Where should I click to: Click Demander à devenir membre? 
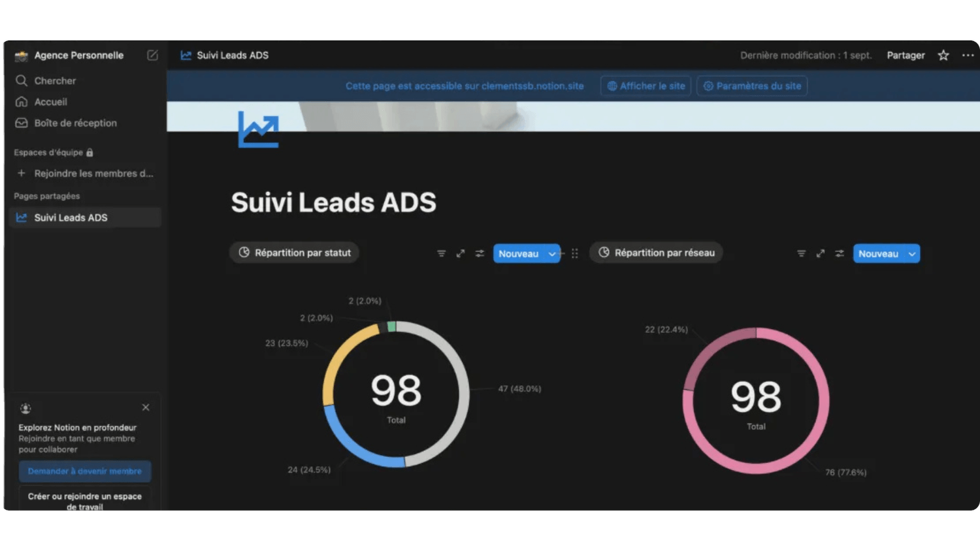point(85,471)
